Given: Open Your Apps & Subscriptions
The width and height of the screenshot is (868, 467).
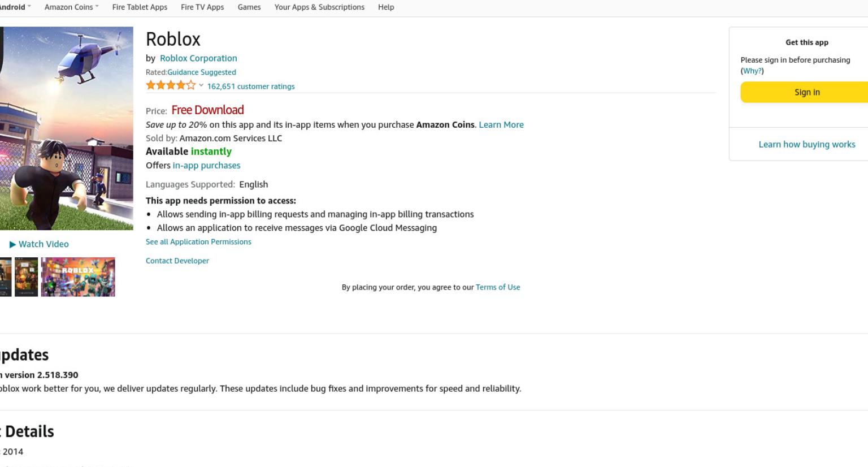Looking at the screenshot, I should tap(319, 7).
